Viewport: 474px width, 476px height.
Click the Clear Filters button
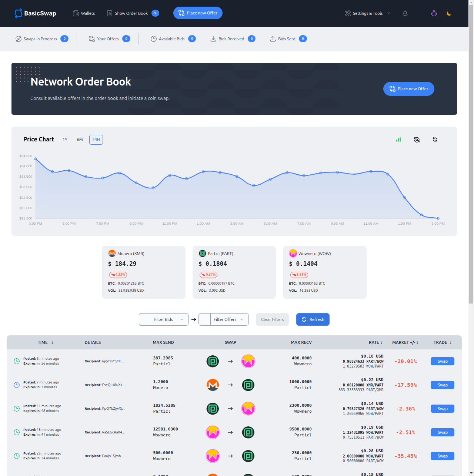[273, 319]
